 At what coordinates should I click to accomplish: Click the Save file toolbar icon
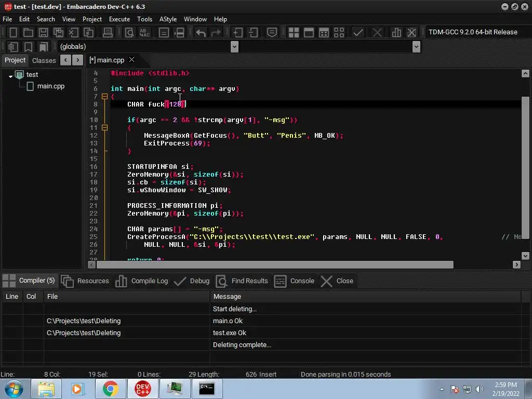click(44, 32)
